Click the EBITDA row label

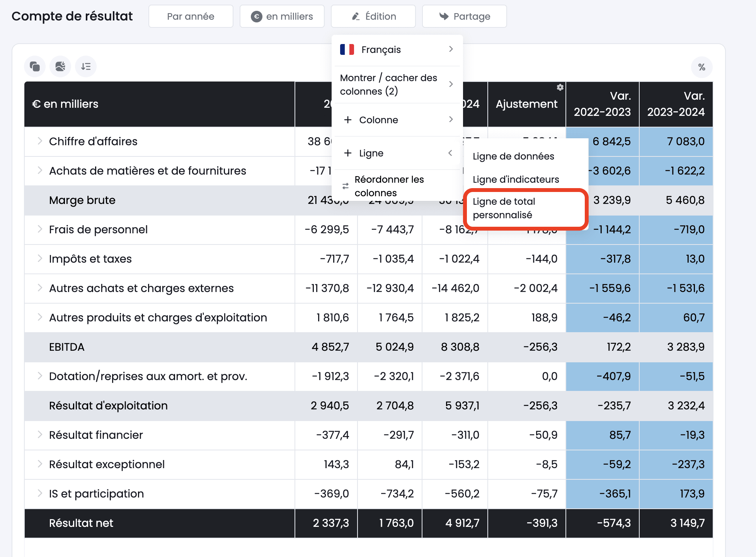coord(66,347)
